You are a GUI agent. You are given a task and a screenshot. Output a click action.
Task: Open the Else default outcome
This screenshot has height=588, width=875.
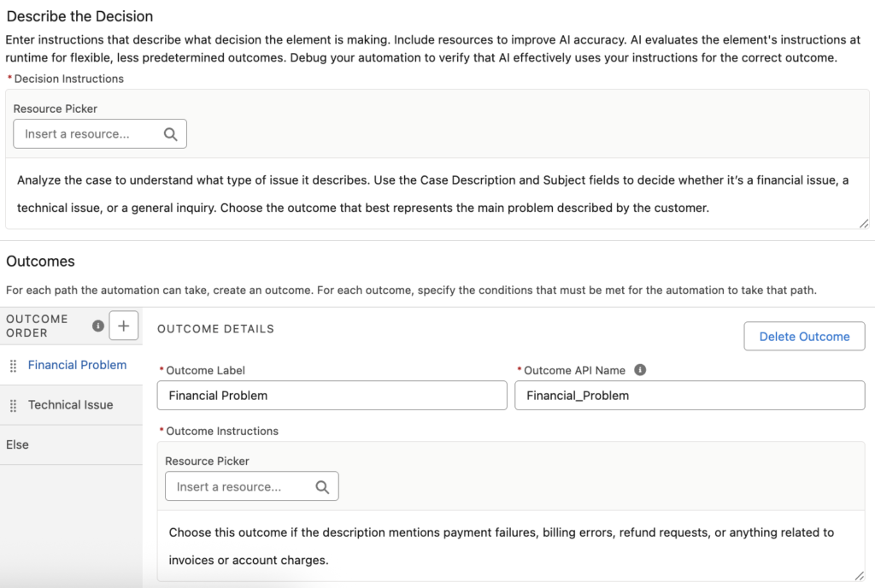pos(17,445)
